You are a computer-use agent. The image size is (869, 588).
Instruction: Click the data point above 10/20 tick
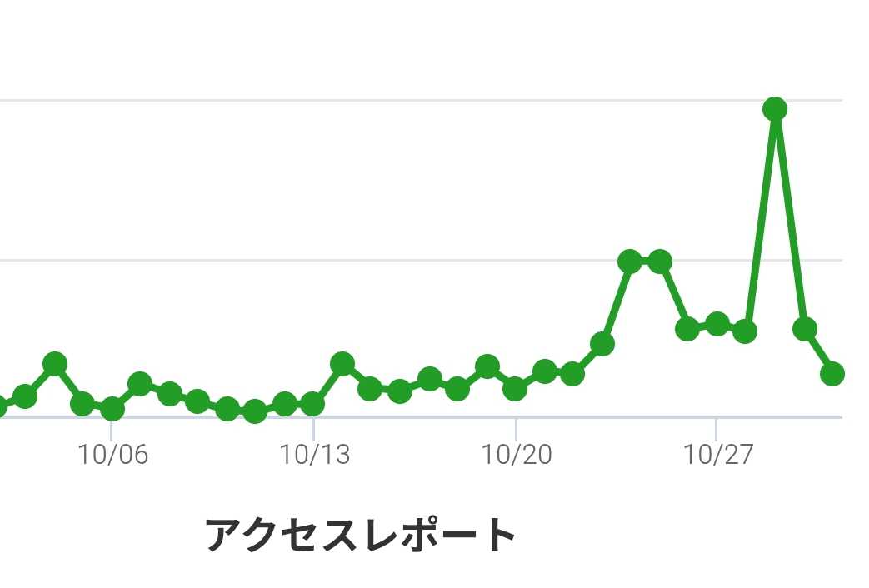[x=515, y=388]
